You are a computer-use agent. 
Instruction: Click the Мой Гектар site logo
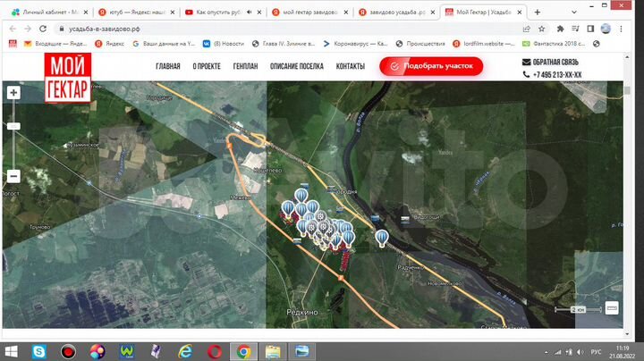click(68, 77)
